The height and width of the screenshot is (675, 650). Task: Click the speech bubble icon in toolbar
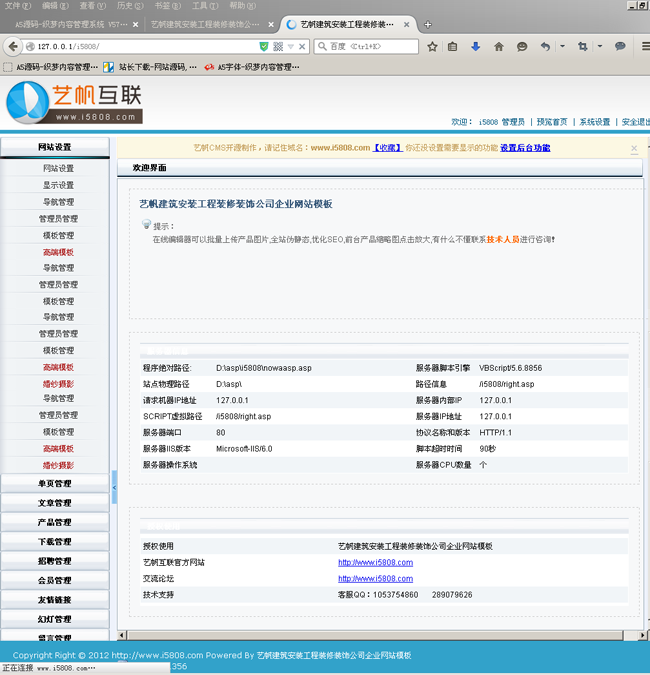(620, 46)
